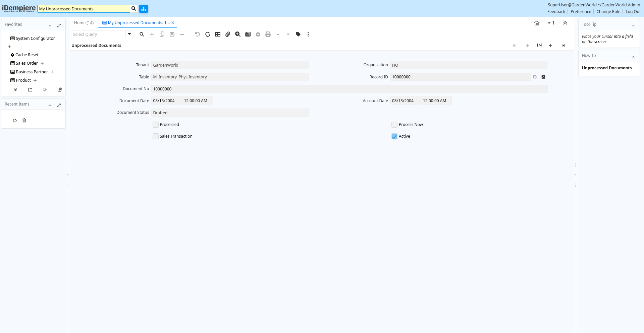This screenshot has width=644, height=333.
Task: Enable the Process Now checkbox
Action: click(x=394, y=125)
